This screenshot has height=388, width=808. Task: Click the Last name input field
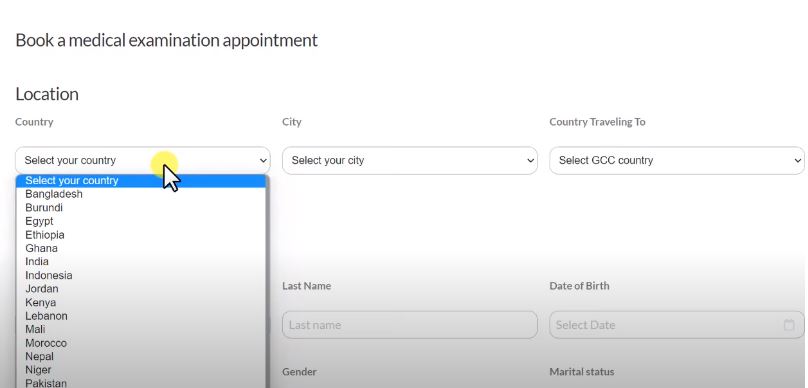pos(410,325)
